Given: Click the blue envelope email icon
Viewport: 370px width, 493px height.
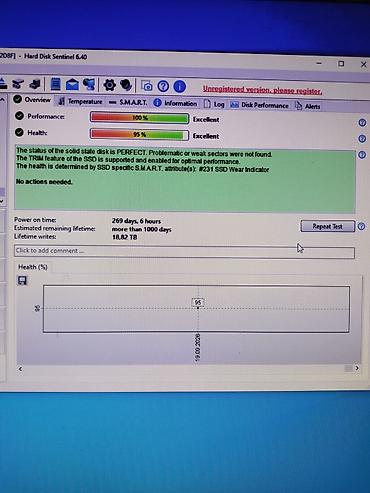Looking at the screenshot, I should pos(72,85).
